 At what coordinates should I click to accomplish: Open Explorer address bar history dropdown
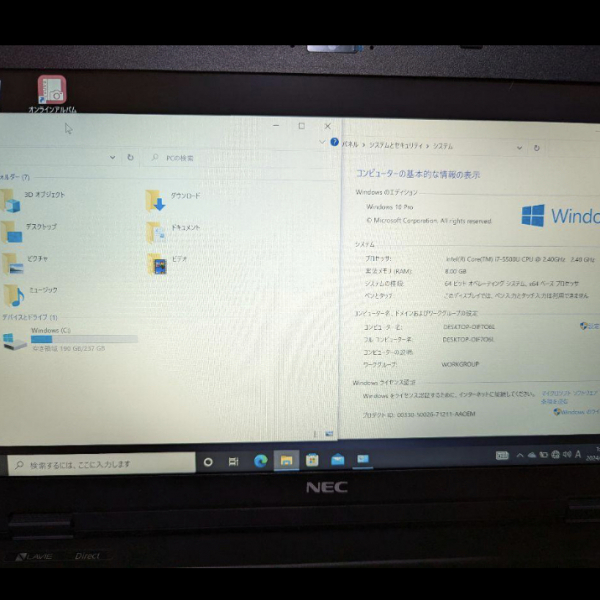pyautogui.click(x=112, y=157)
